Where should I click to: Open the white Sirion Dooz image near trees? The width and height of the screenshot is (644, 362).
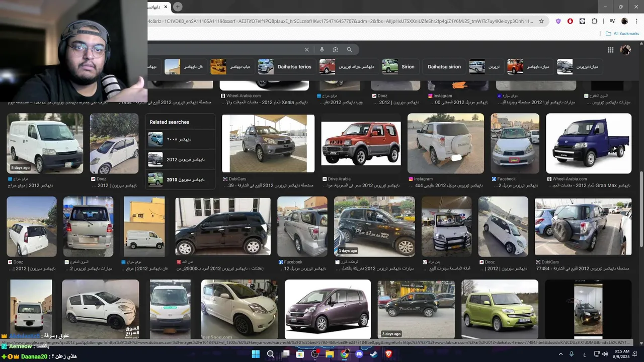click(114, 143)
